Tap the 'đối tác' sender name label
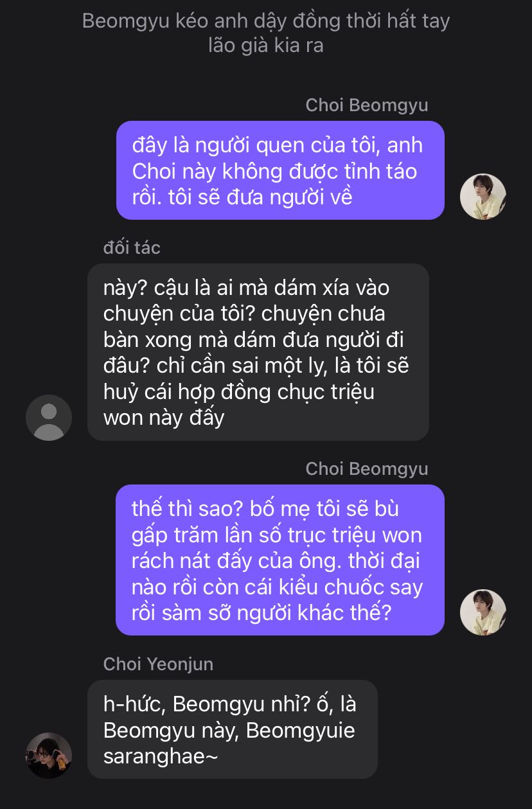The height and width of the screenshot is (809, 532). coord(132,247)
